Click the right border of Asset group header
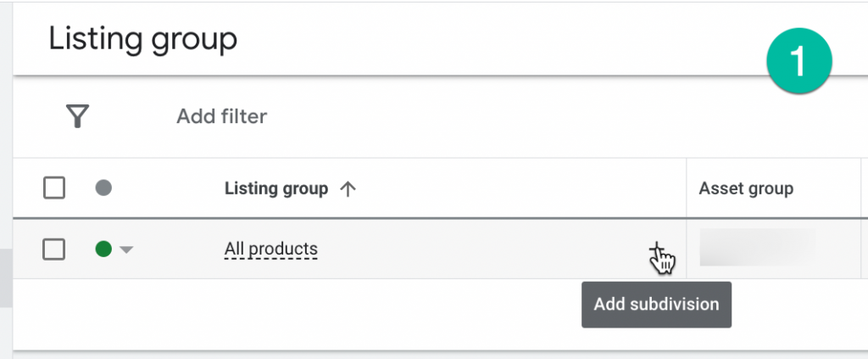 pos(860,188)
